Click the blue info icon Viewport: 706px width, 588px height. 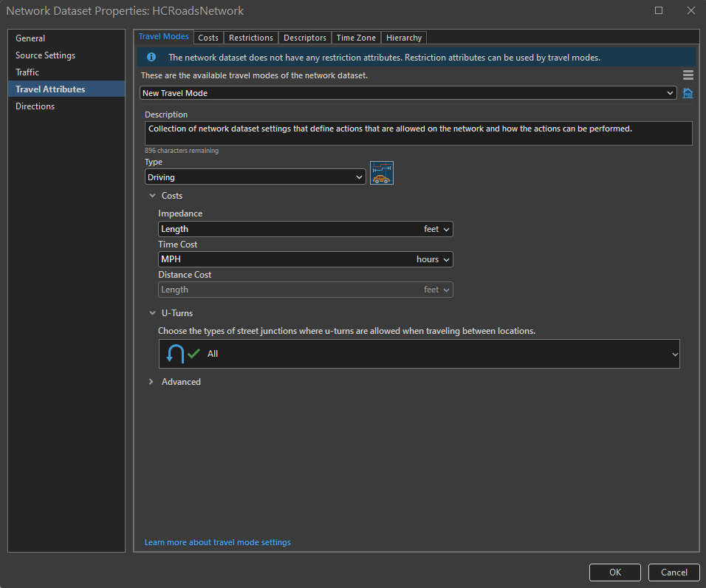pyautogui.click(x=151, y=57)
